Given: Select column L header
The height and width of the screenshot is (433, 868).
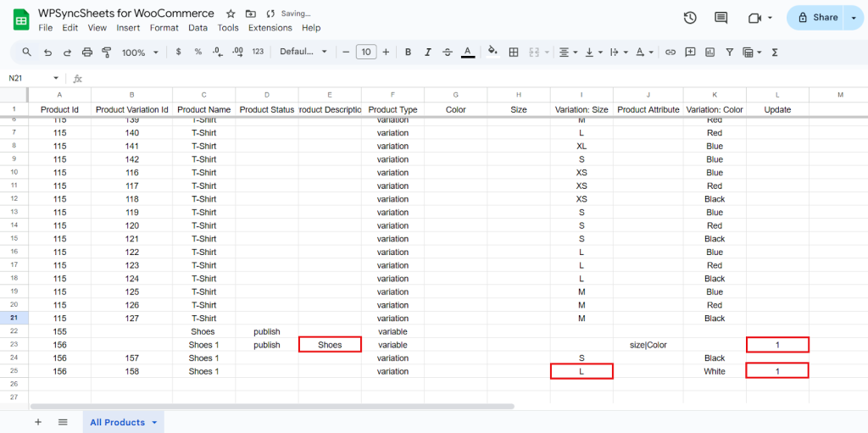Looking at the screenshot, I should coord(777,95).
